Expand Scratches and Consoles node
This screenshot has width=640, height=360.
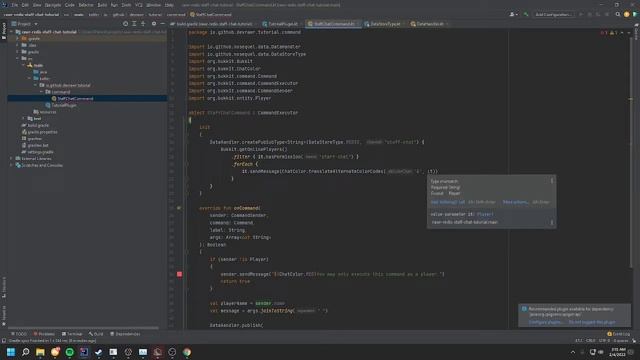pos(12,165)
